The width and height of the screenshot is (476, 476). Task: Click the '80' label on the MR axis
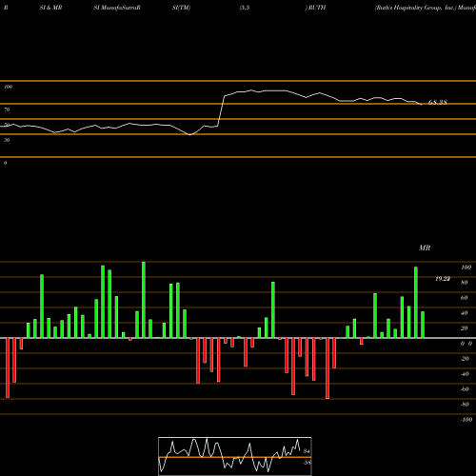click(465, 283)
